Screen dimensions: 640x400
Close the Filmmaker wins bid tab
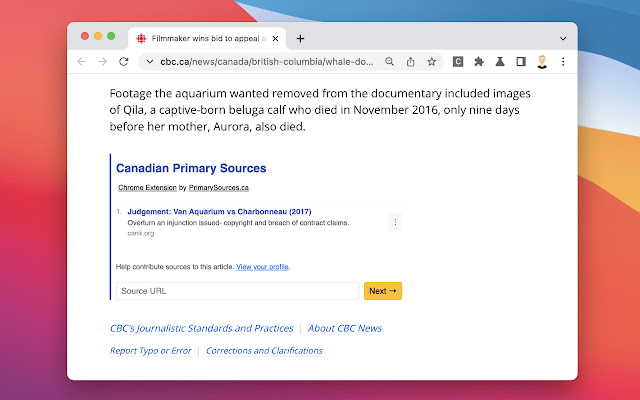coord(276,38)
